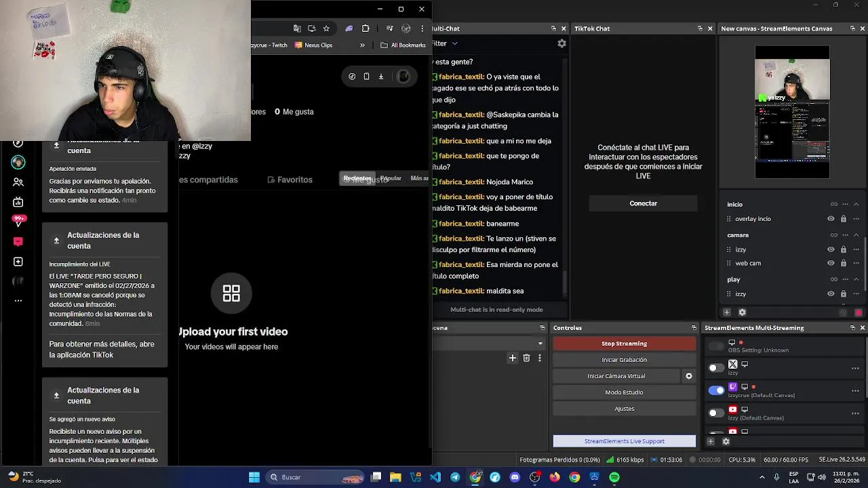Click pink record button in Canvas panel
The height and width of the screenshot is (488, 868).
point(859,312)
